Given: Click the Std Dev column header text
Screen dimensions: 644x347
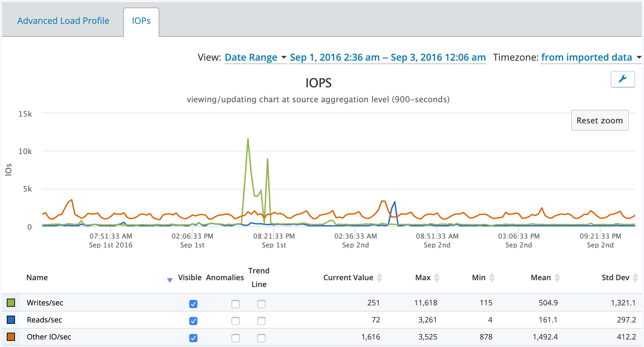Looking at the screenshot, I should click(615, 277).
